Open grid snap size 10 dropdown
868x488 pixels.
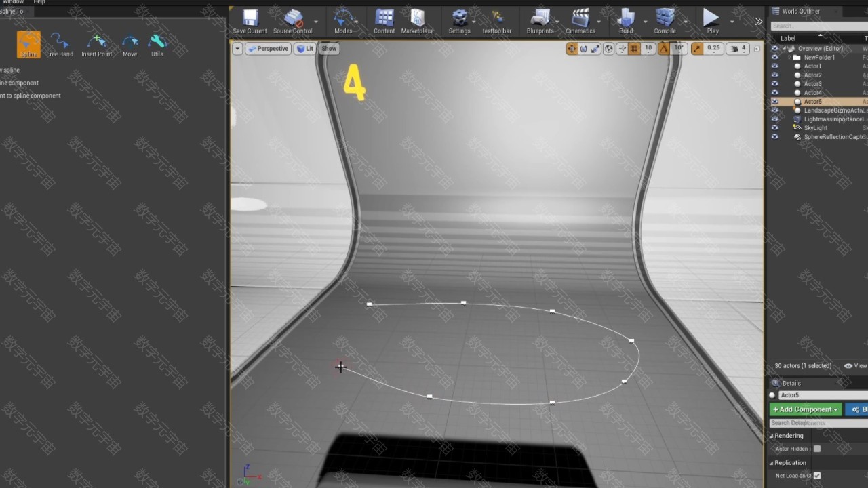pos(648,49)
